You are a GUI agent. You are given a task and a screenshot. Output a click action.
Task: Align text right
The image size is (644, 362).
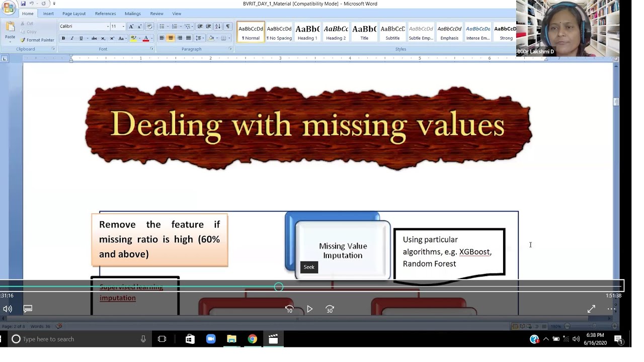click(180, 38)
